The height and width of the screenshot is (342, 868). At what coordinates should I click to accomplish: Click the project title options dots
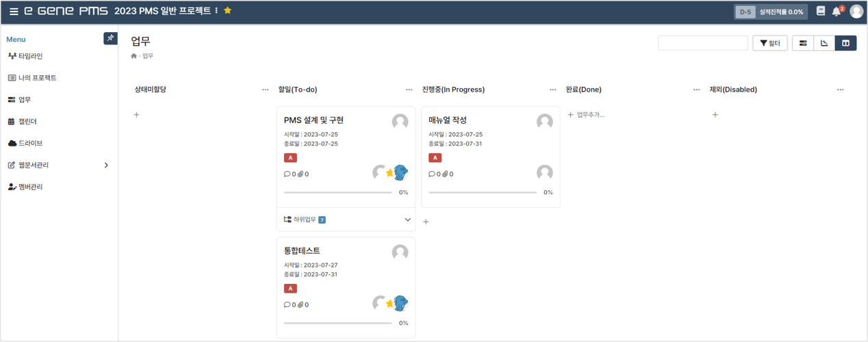click(216, 11)
